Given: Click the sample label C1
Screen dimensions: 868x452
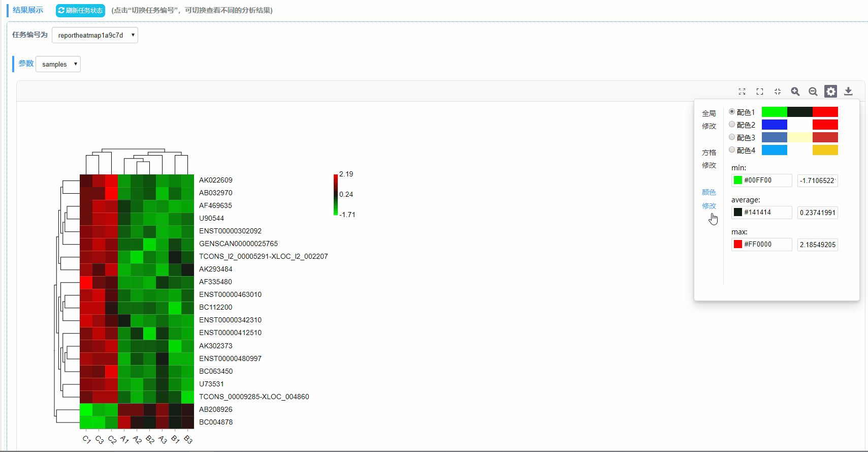Looking at the screenshot, I should (x=86, y=439).
